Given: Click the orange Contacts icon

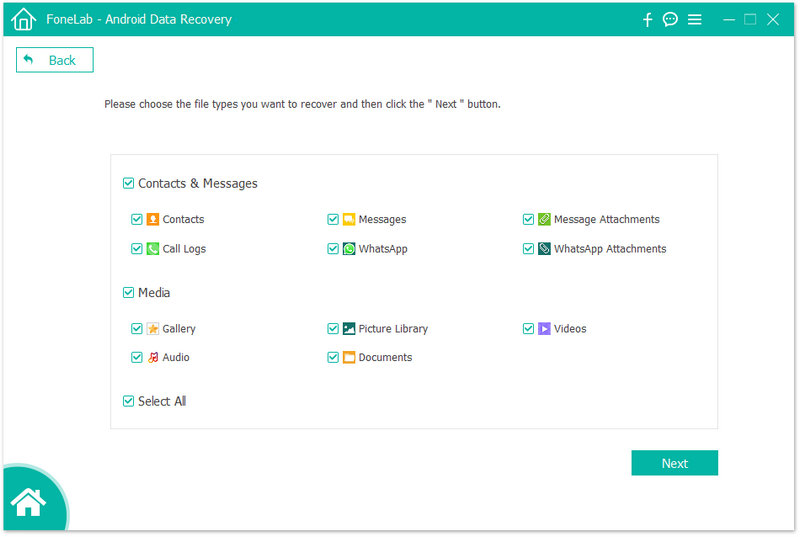Looking at the screenshot, I should 153,219.
